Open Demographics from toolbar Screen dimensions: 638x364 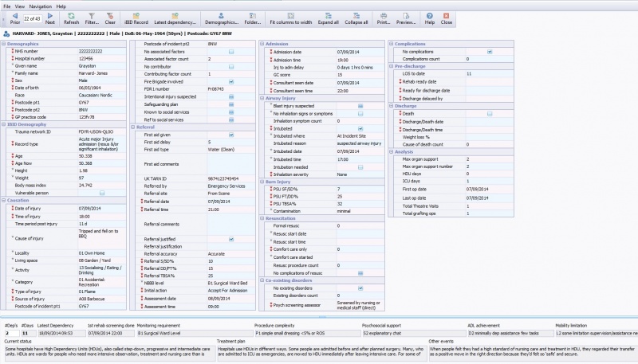[x=222, y=18]
